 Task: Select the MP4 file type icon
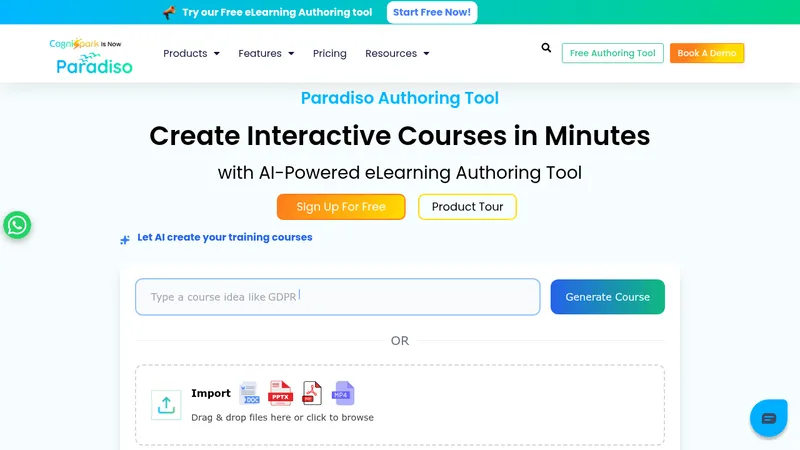click(343, 393)
